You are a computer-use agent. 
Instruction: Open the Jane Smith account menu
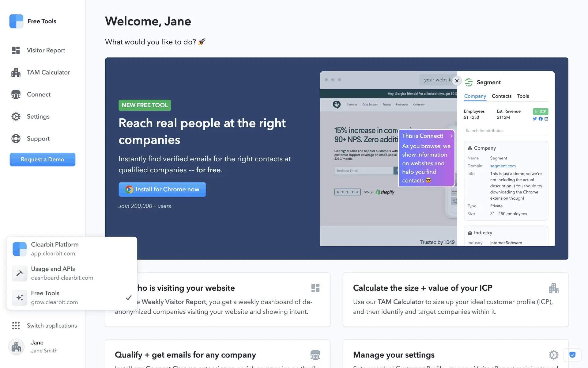pyautogui.click(x=34, y=347)
